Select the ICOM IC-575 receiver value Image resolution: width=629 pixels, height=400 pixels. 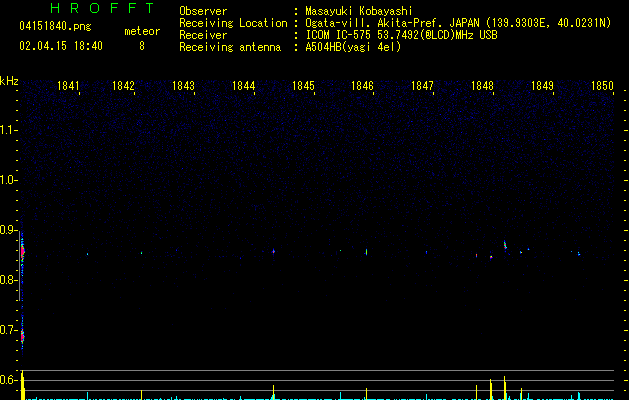click(401, 35)
